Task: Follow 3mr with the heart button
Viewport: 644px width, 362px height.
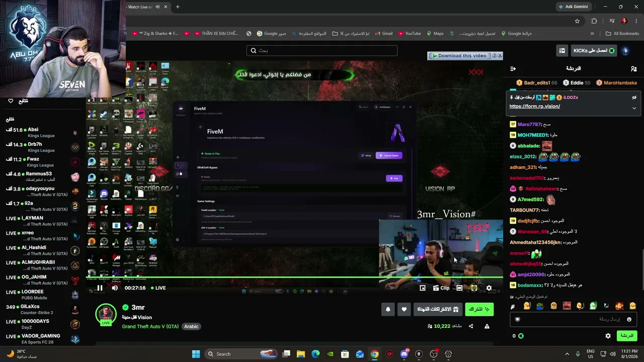Action: (x=404, y=309)
